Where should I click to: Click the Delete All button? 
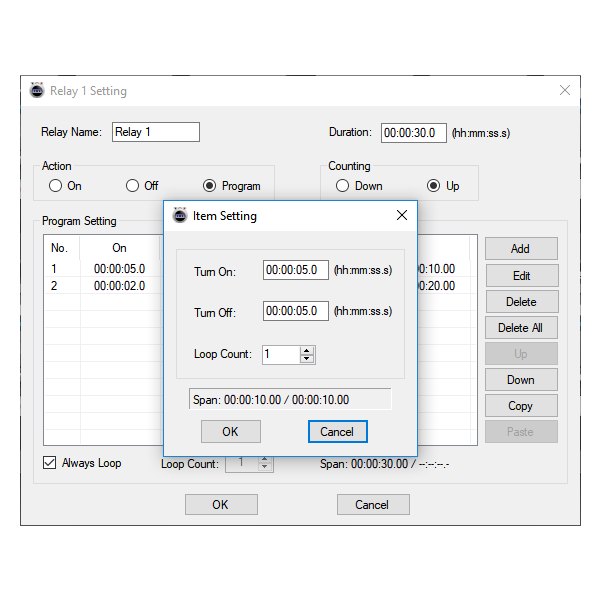coord(521,328)
